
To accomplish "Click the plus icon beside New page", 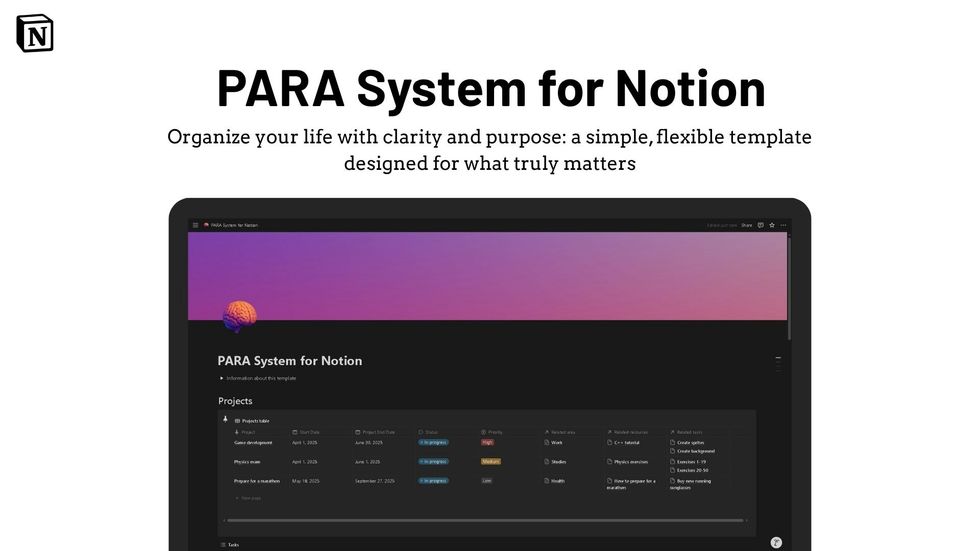I will pos(237,498).
